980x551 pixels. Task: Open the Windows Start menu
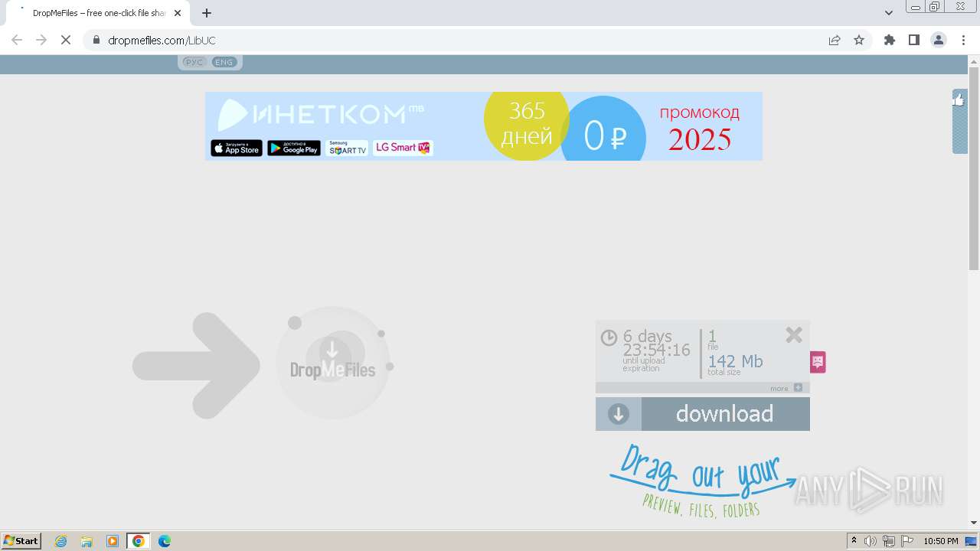21,540
